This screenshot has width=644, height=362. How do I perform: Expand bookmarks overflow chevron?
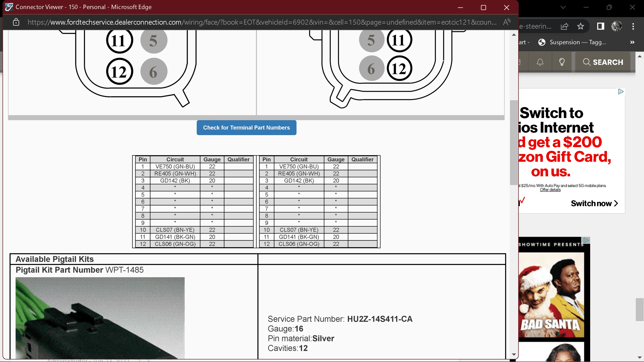pyautogui.click(x=632, y=42)
